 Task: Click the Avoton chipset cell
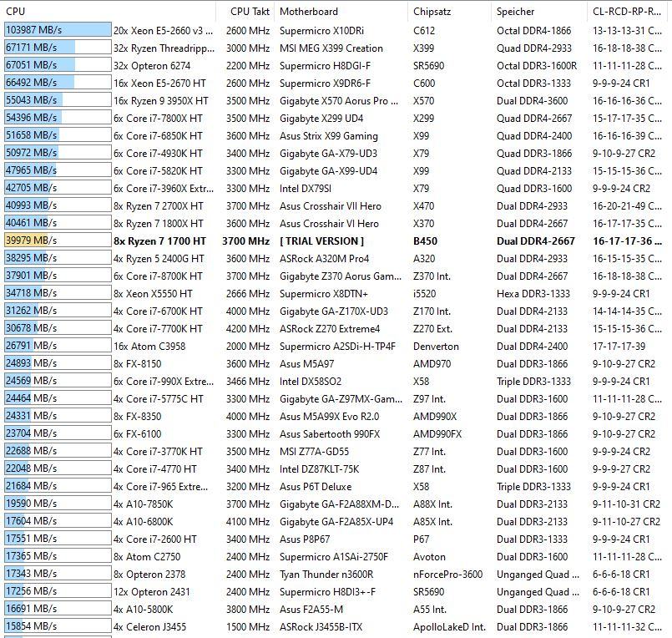coord(429,558)
